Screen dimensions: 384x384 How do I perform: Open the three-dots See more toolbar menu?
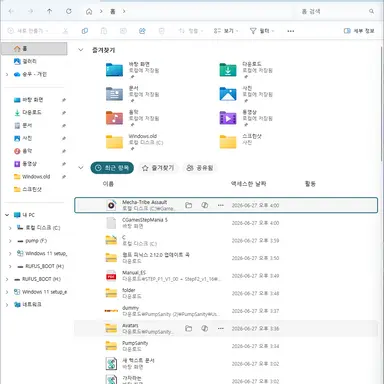[x=291, y=31]
